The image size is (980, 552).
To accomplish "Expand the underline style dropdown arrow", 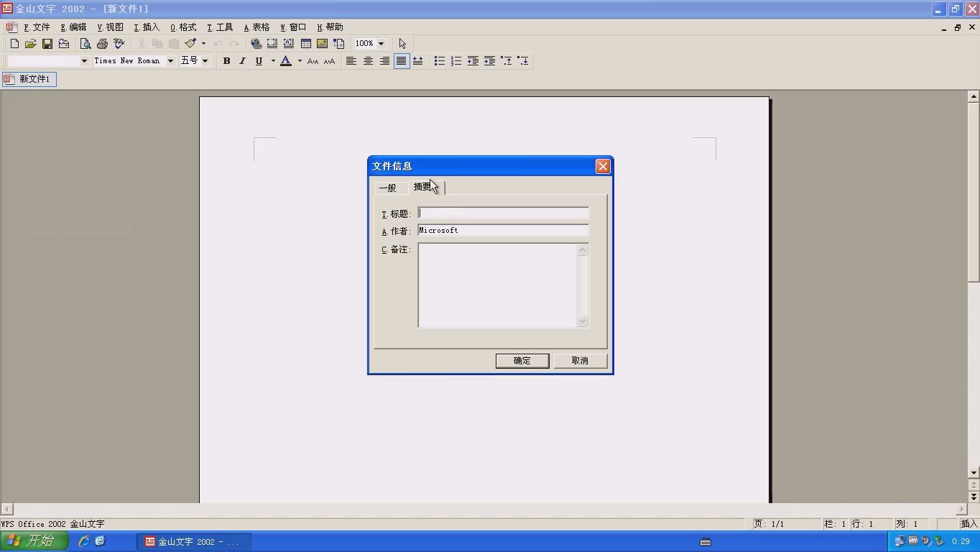I will [x=273, y=61].
